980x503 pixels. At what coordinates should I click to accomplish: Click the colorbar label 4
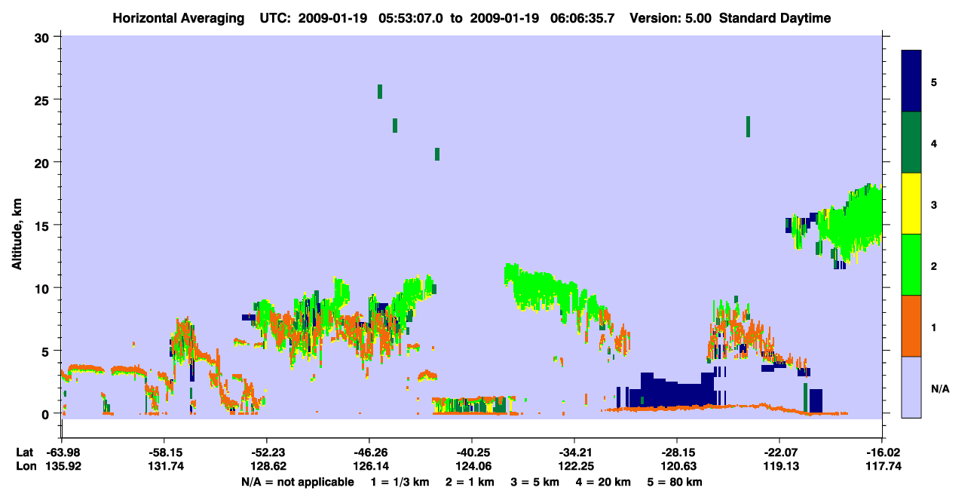click(934, 143)
